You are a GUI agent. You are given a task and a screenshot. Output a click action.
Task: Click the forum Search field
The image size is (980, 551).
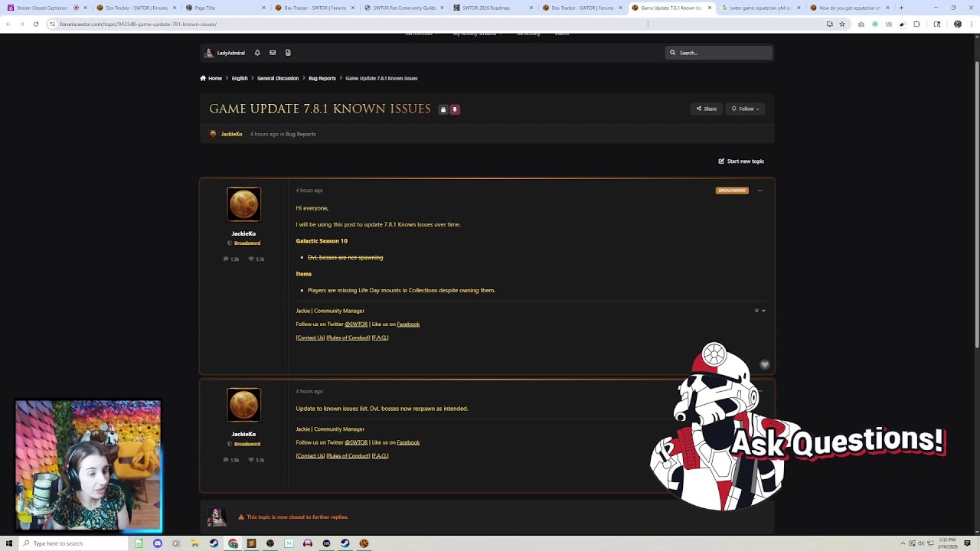coord(719,53)
